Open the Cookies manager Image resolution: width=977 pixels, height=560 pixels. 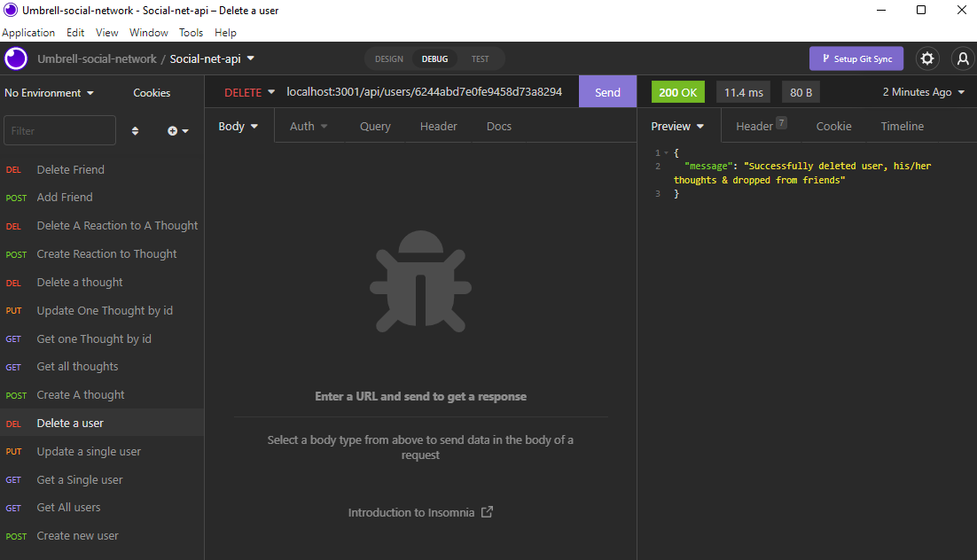click(x=151, y=92)
